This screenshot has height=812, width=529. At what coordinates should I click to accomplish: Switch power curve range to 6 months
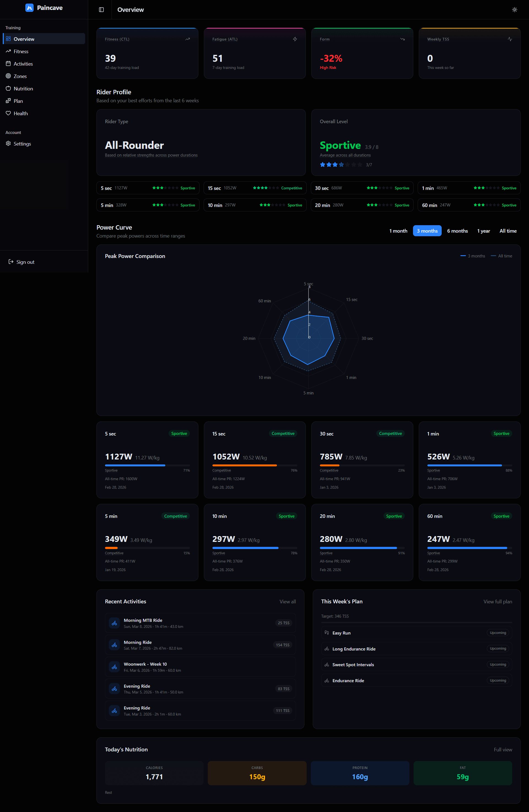pos(457,231)
